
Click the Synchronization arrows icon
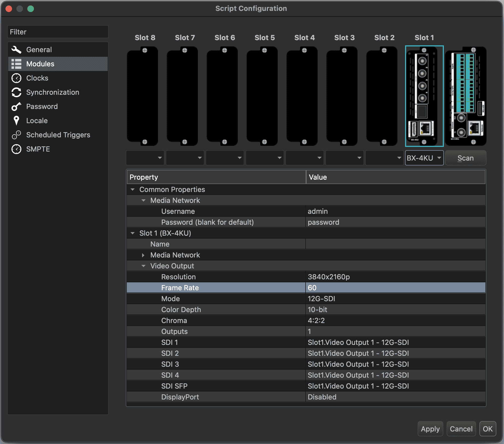click(16, 92)
